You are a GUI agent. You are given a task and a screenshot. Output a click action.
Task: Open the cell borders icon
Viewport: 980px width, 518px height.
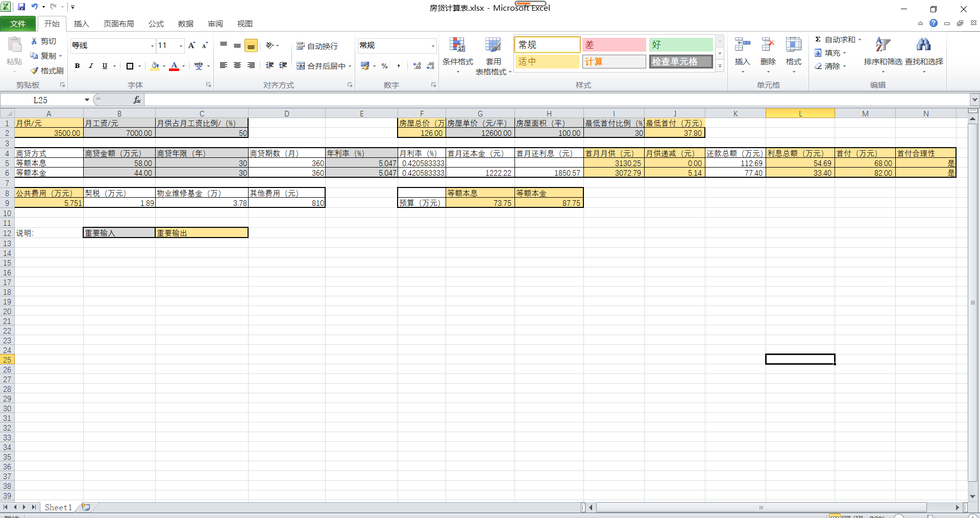(x=130, y=66)
